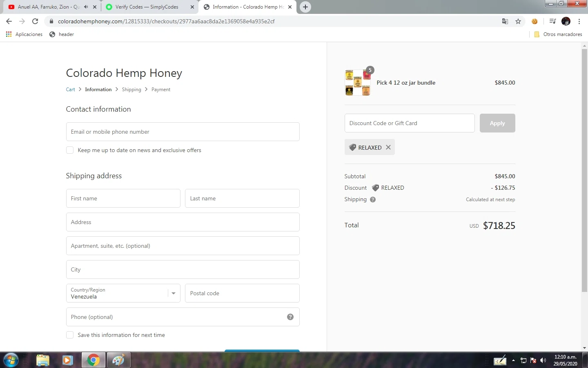The height and width of the screenshot is (368, 588).
Task: Open the Chrome profile avatar
Action: [x=566, y=21]
